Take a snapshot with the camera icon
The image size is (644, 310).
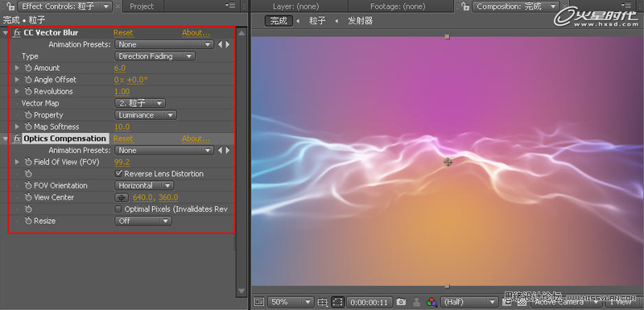click(x=401, y=302)
